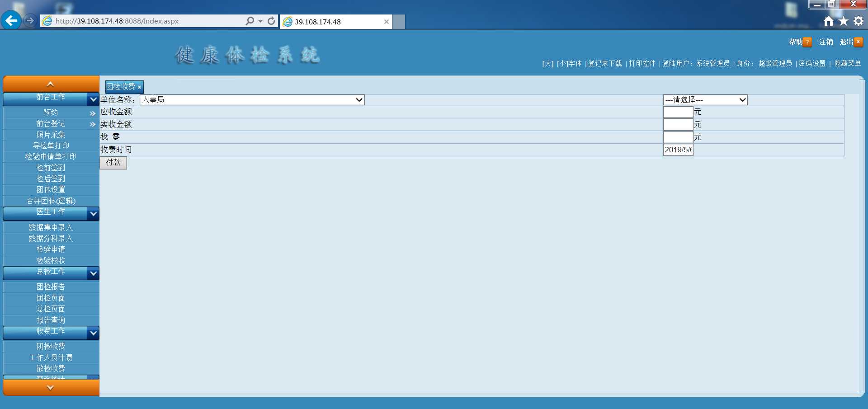868x409 pixels.
Task: Open 散检收费 menu item
Action: coord(51,368)
